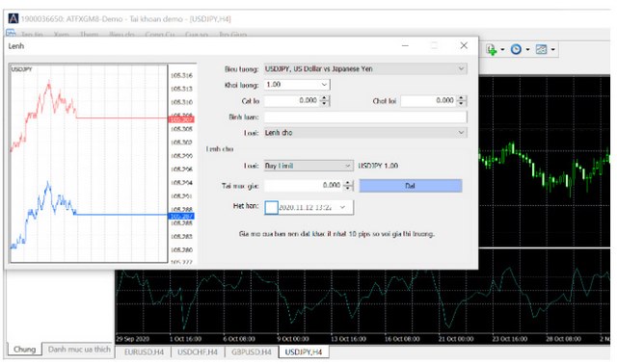617x364 pixels.
Task: Switch to the GBPUSD,H4 chart tab
Action: click(252, 352)
